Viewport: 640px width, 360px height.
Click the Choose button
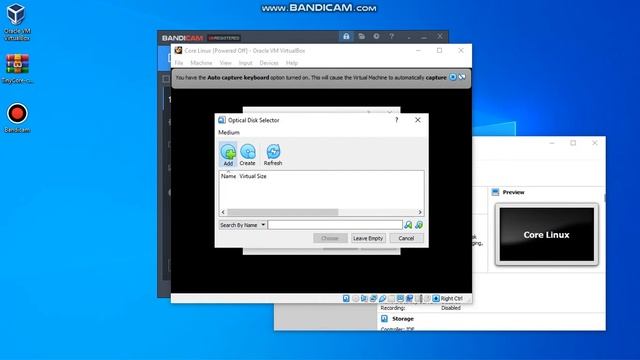tap(330, 238)
